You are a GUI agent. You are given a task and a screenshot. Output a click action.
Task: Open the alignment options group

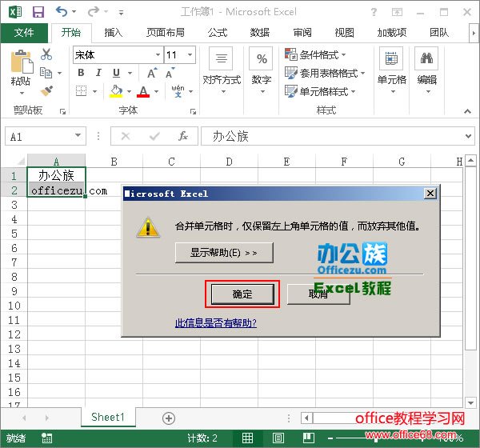point(222,70)
